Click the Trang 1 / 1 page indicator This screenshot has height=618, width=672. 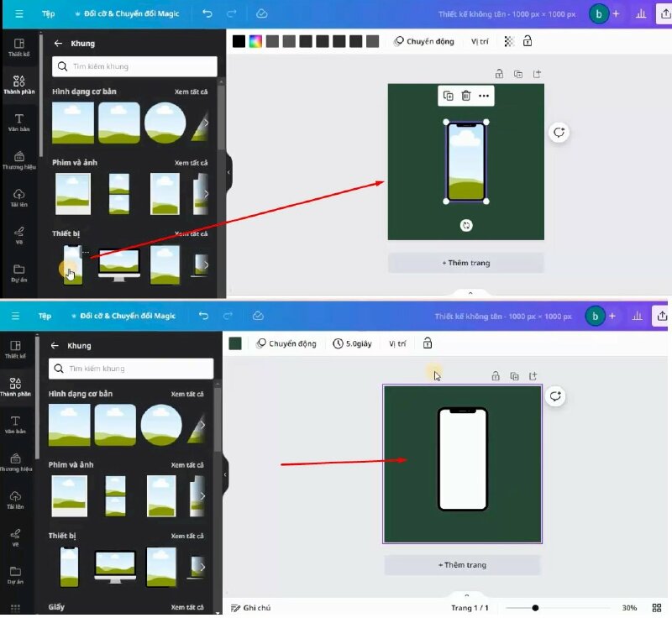(x=470, y=607)
